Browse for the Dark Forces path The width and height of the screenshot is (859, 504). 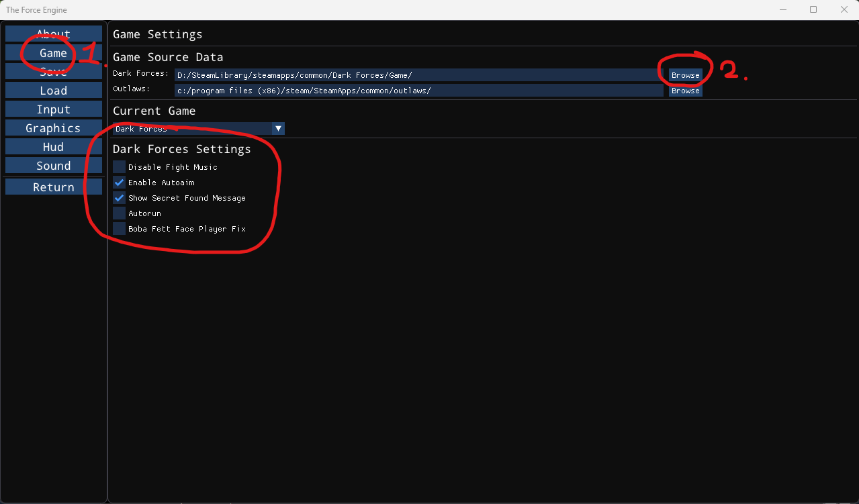tap(685, 75)
